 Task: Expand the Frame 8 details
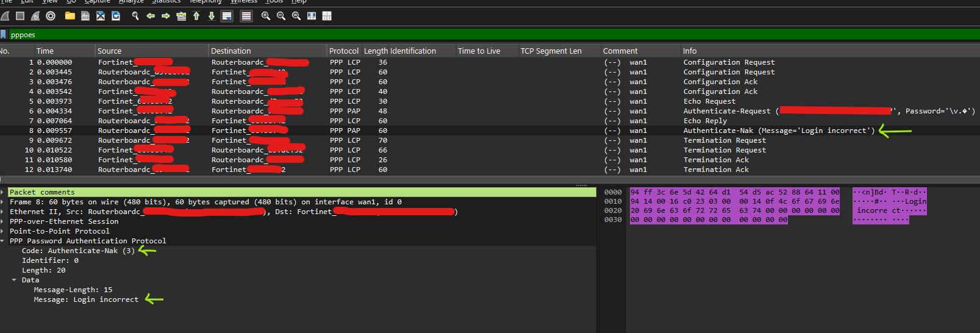coord(3,202)
